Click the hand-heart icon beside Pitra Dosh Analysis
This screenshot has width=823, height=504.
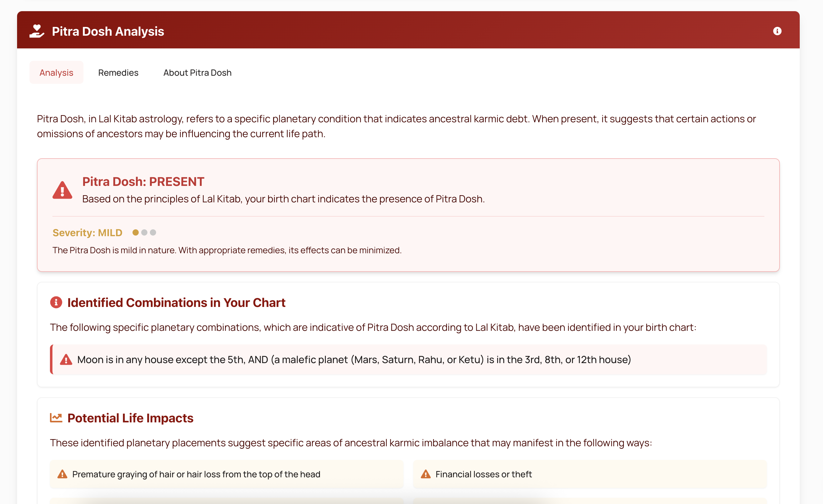tap(37, 31)
